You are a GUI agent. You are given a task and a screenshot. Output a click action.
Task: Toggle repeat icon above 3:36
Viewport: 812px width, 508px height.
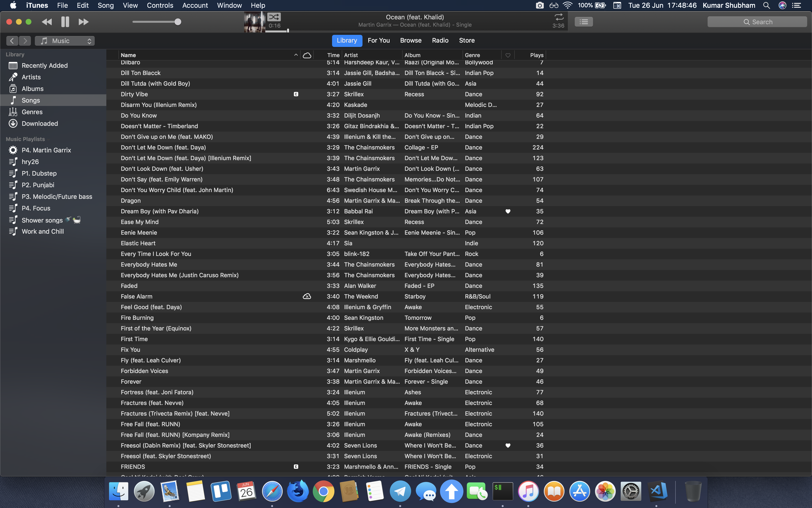tap(559, 17)
